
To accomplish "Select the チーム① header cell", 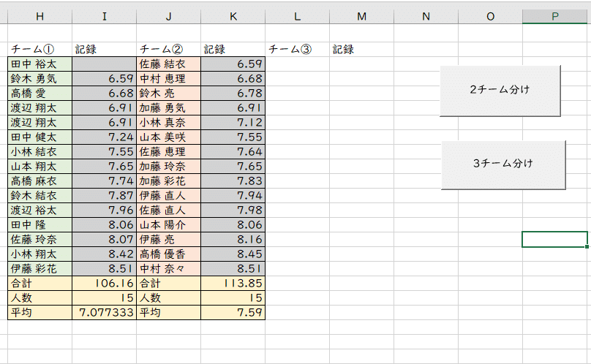I will pyautogui.click(x=39, y=50).
